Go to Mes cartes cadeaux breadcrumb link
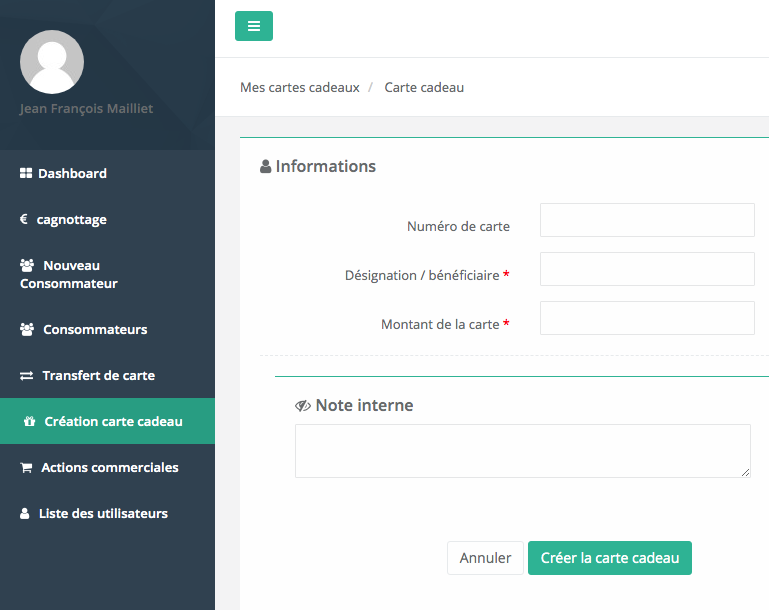 (x=300, y=87)
